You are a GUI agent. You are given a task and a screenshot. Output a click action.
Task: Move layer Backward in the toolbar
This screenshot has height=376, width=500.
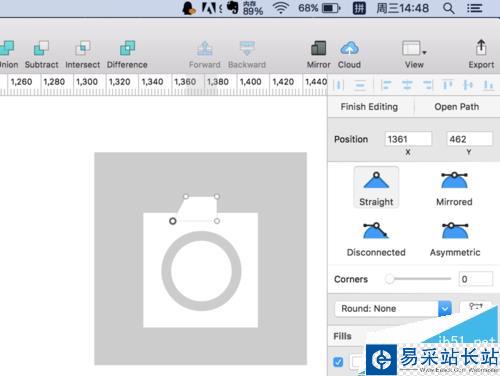pyautogui.click(x=247, y=54)
